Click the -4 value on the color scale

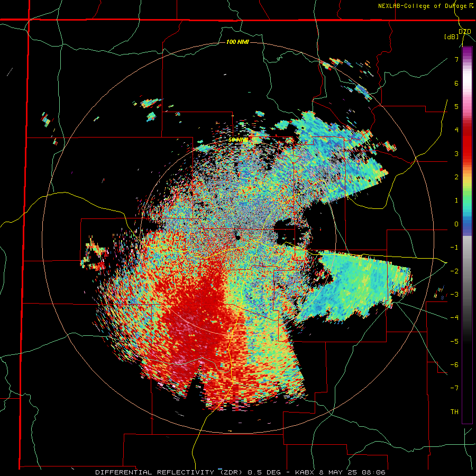[454, 318]
